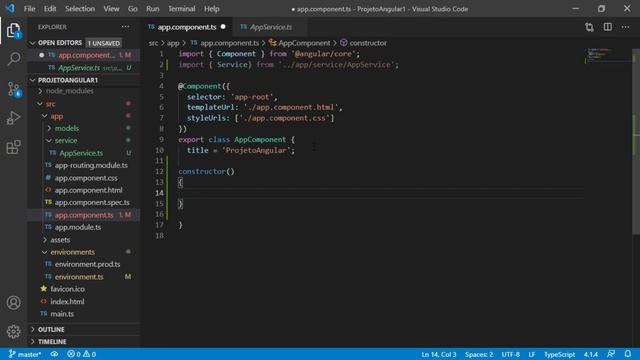Split the editor to the right
The height and width of the screenshot is (360, 640).
608,27
